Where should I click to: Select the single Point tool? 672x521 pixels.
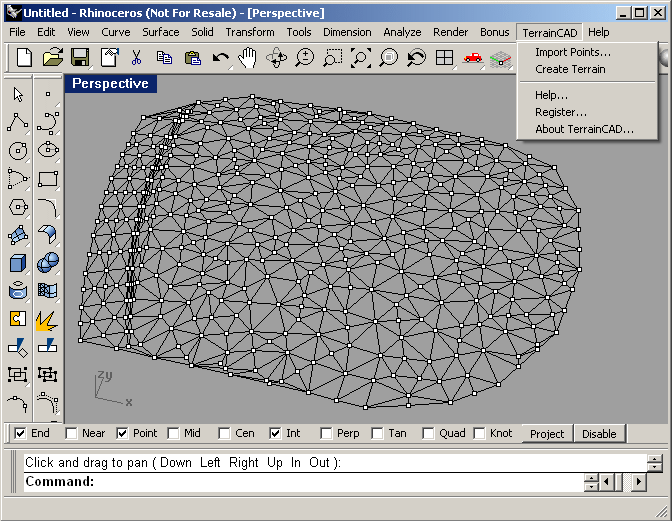click(48, 94)
